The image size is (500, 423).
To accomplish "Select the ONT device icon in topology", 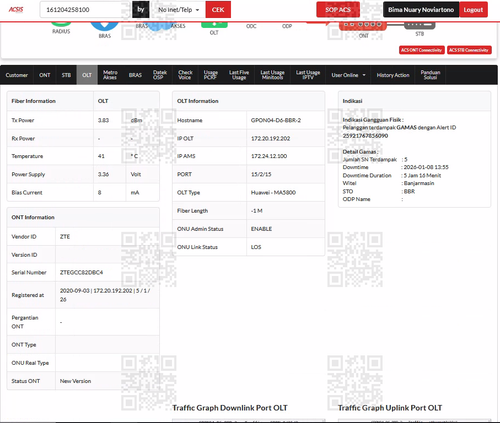I will 363,26.
